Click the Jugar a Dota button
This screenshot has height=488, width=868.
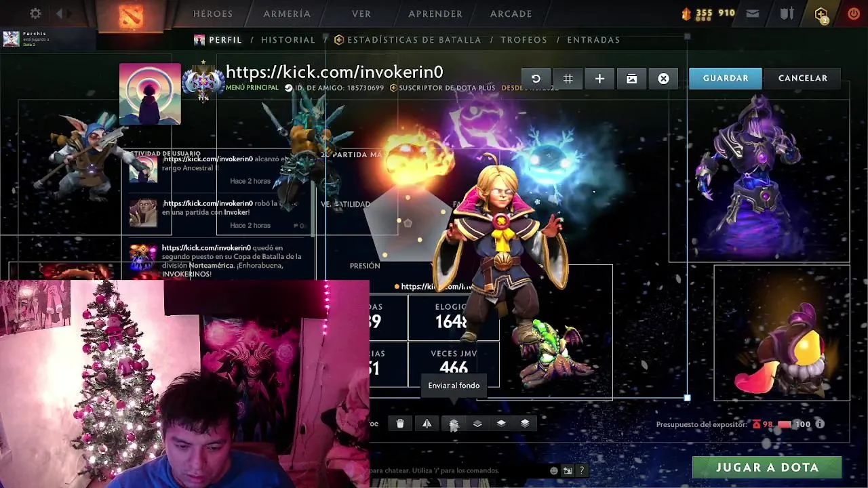[767, 467]
